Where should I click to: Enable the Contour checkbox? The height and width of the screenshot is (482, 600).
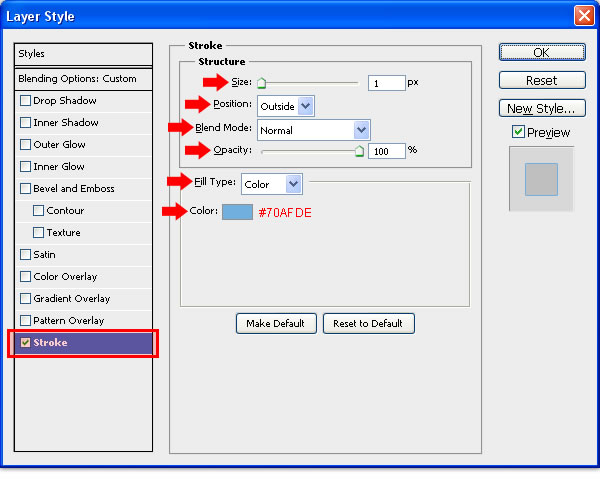(38, 210)
